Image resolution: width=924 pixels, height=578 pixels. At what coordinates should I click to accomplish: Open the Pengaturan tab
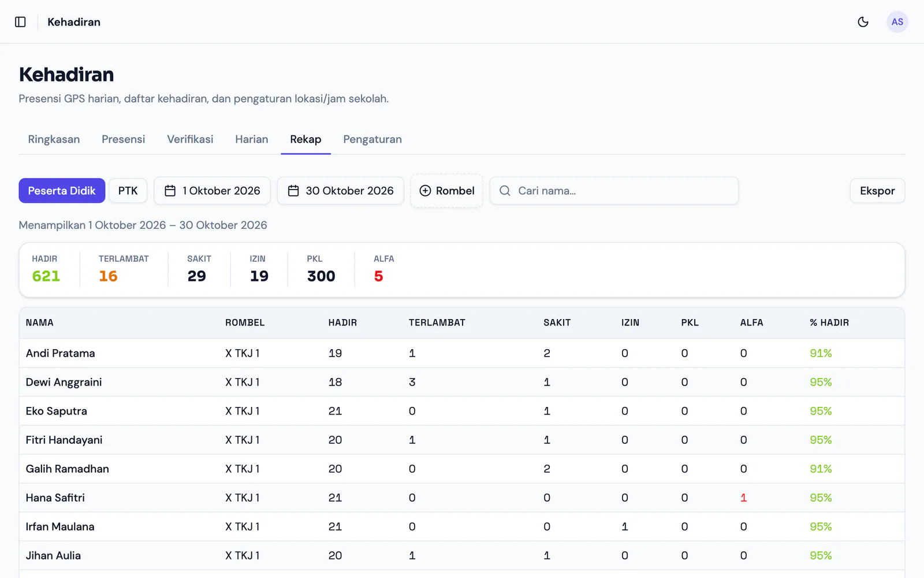(x=372, y=139)
